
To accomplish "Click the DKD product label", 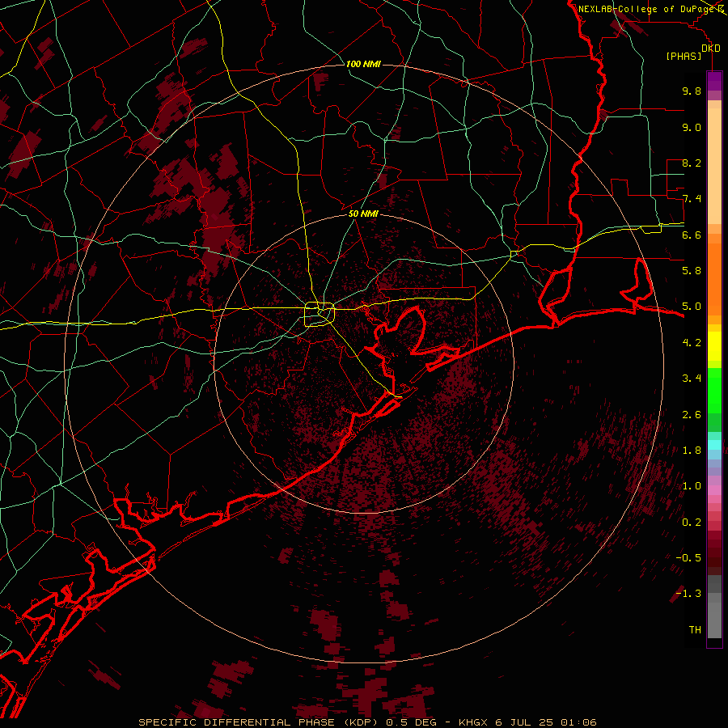I will click(711, 49).
